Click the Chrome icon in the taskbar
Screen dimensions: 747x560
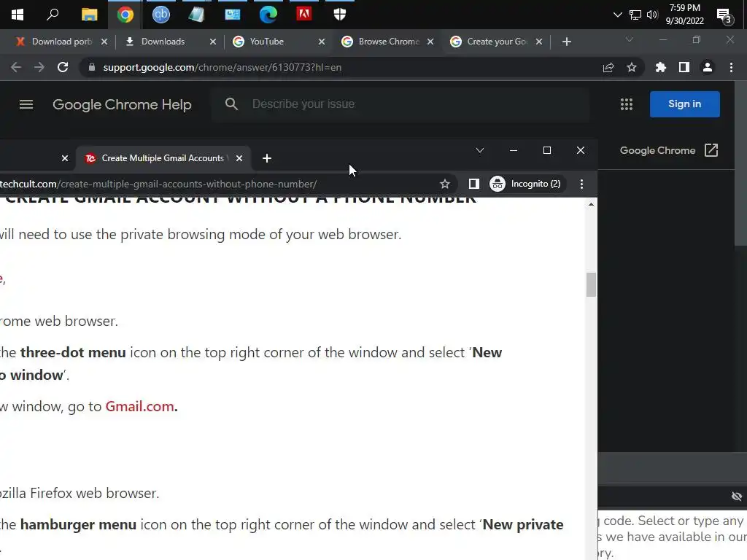point(125,15)
